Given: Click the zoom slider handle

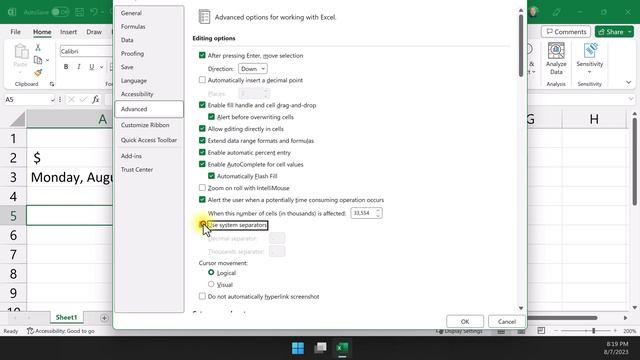Looking at the screenshot, I should pyautogui.click(x=593, y=331).
